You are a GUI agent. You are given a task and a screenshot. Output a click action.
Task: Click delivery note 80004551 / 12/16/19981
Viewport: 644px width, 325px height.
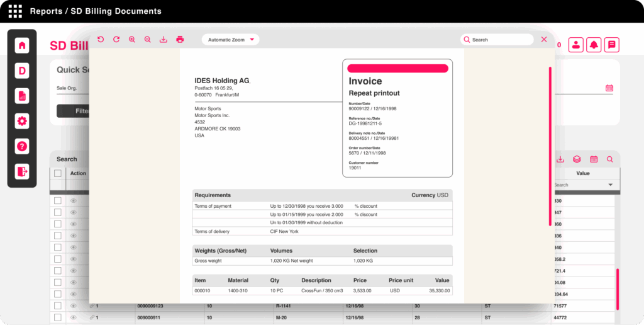(374, 138)
